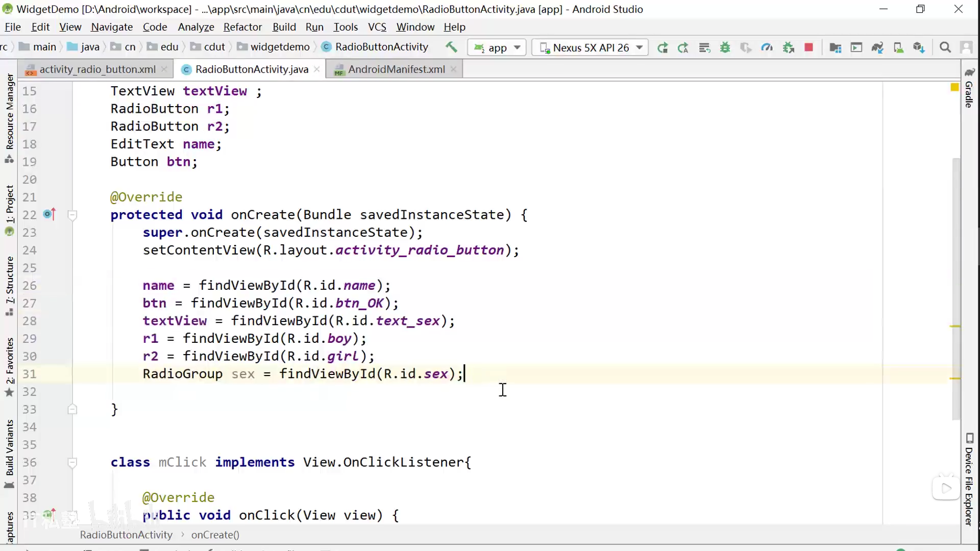Screen dimensions: 980x551
Task: Open the AVD Manager icon
Action: (x=898, y=47)
